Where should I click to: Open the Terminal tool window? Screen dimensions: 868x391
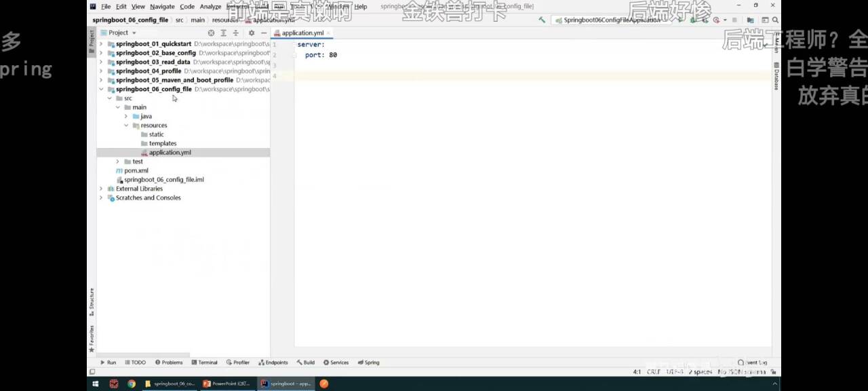pyautogui.click(x=205, y=362)
